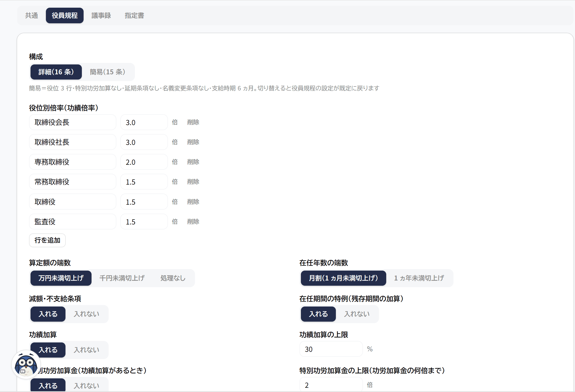Viewport: 575px width, 392px height.
Task: Delete the 監査役 row
Action: coord(193,222)
